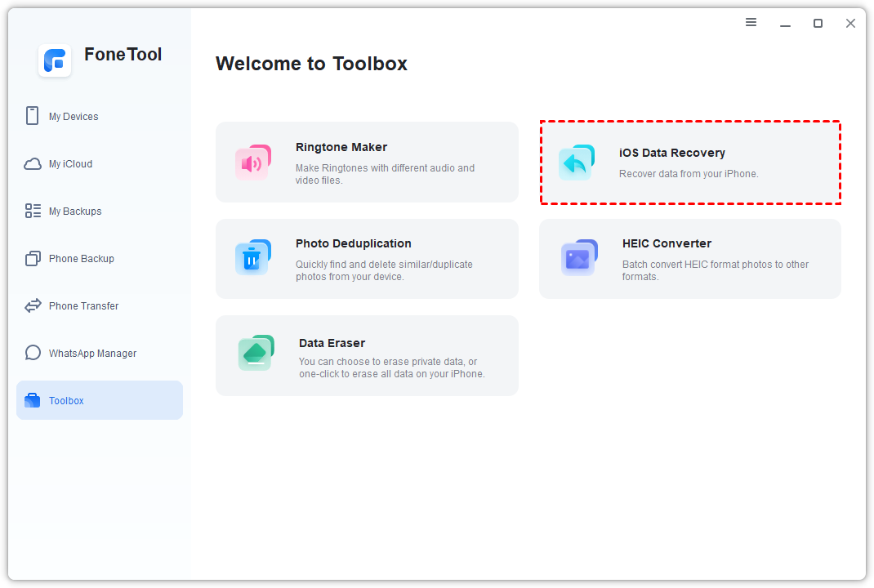Click the My Backups list icon

coord(33,212)
